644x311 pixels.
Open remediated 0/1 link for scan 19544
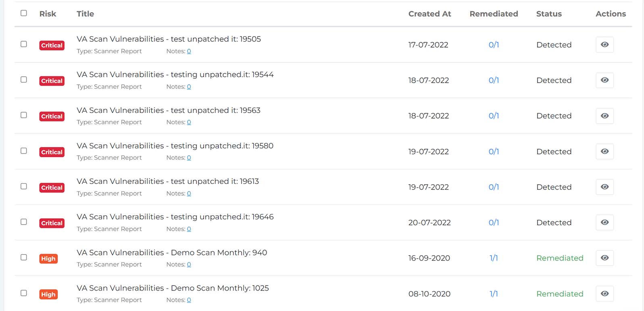pos(494,80)
